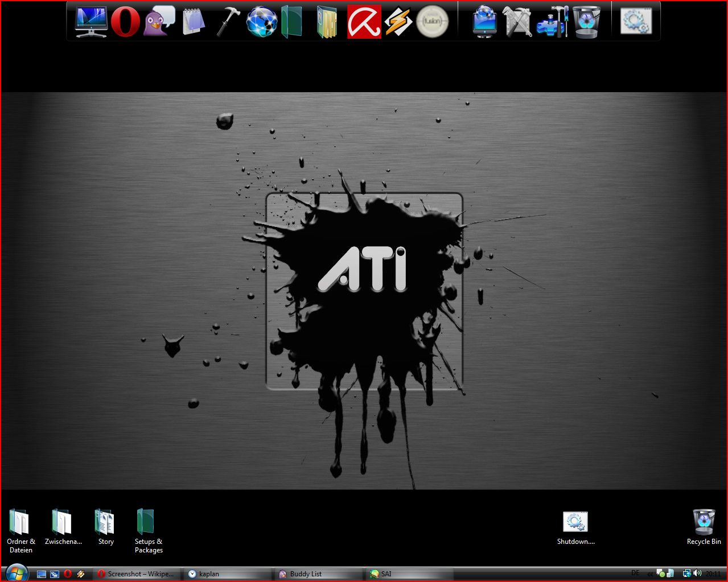Open the globe network icon in dock
This screenshot has height=582, width=728.
[x=261, y=22]
